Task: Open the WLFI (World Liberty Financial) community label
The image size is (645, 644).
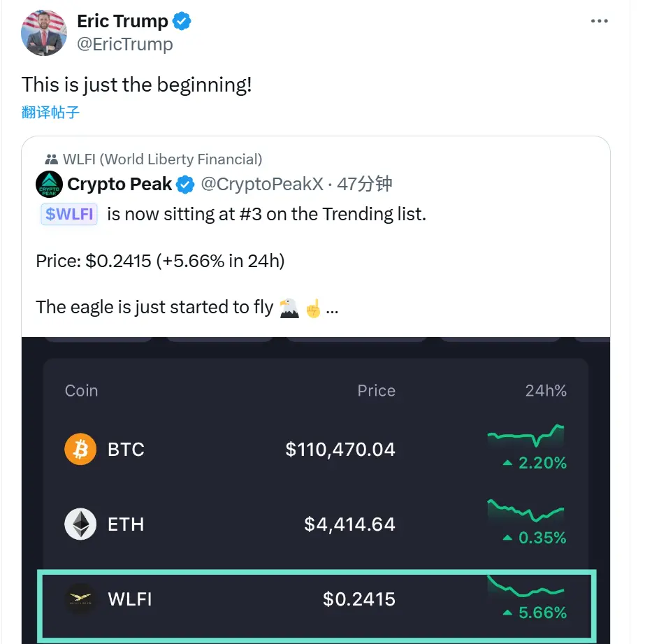Action: [x=162, y=159]
